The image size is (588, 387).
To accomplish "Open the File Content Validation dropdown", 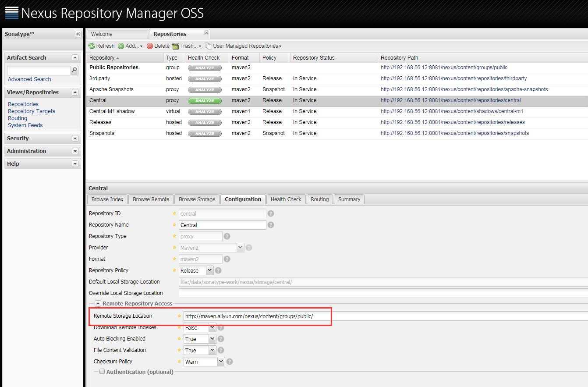I will 213,350.
